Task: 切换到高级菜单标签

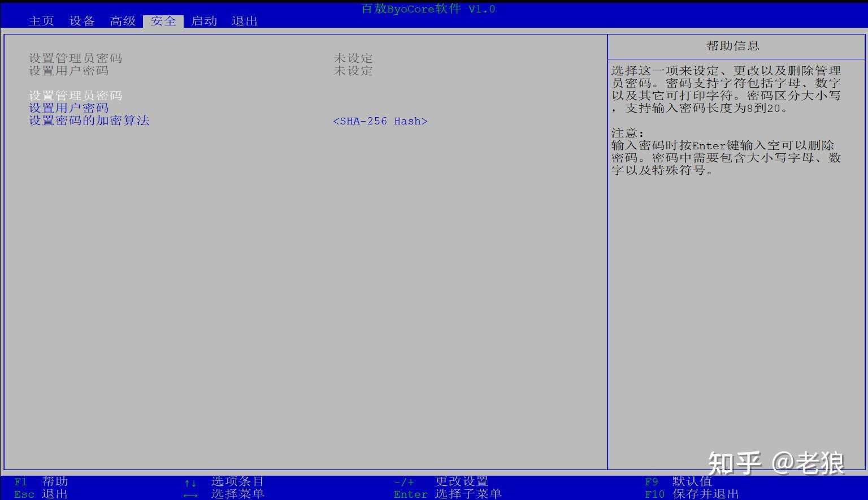Action: (122, 21)
